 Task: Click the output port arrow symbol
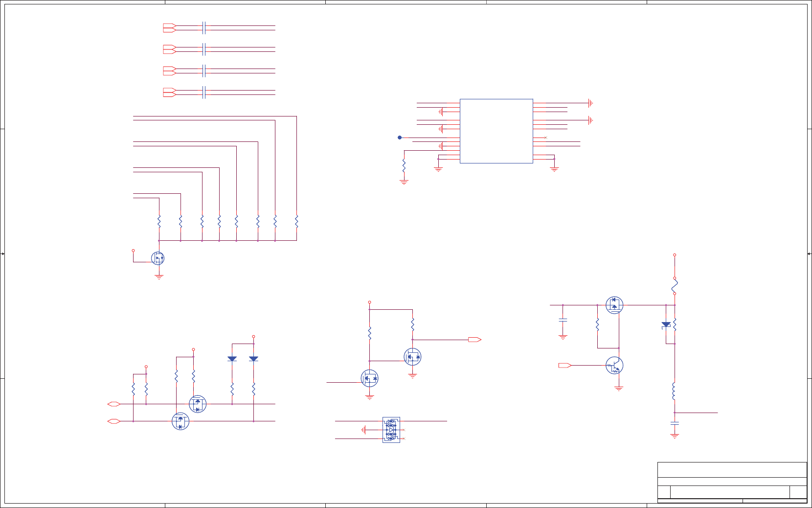(474, 340)
